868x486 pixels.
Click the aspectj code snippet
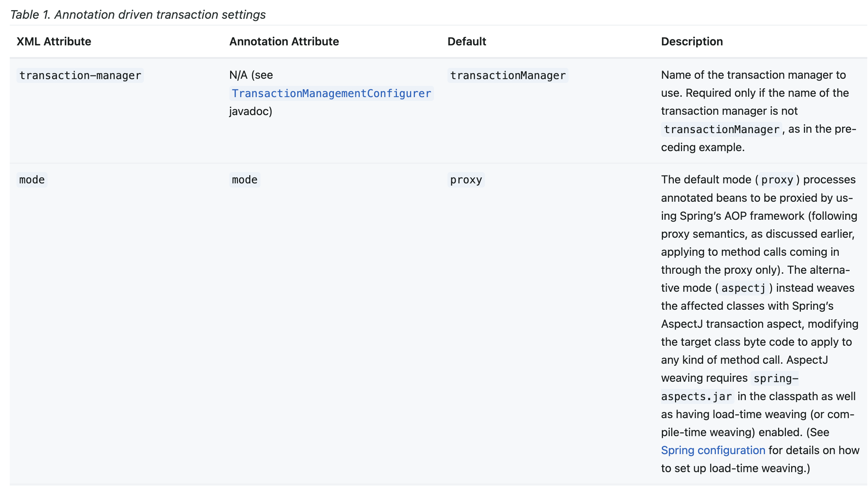pyautogui.click(x=743, y=288)
